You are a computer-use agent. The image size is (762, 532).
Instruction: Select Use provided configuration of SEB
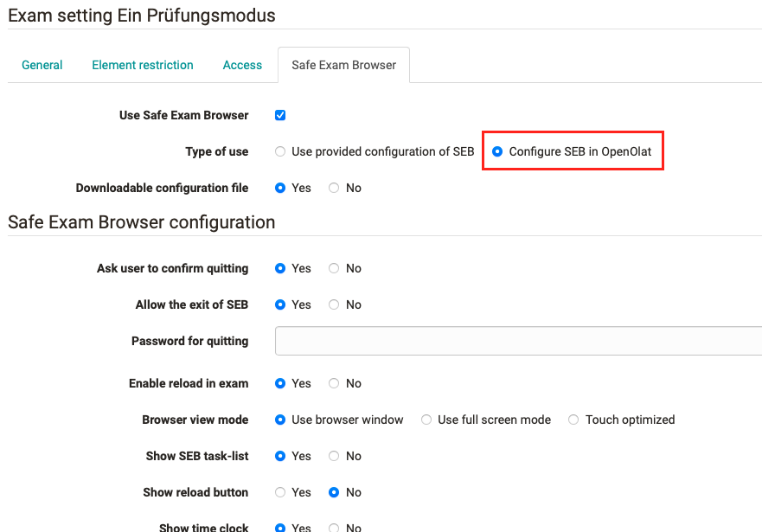(279, 151)
